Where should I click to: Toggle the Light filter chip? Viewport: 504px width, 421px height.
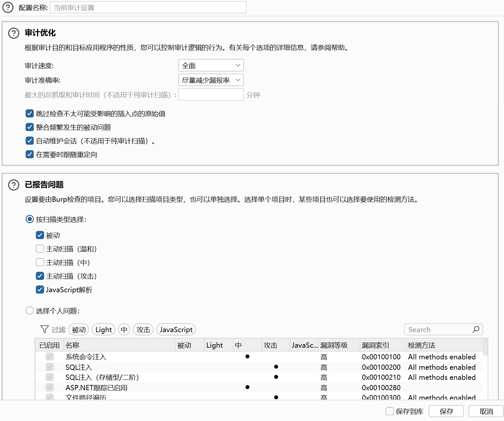point(103,330)
